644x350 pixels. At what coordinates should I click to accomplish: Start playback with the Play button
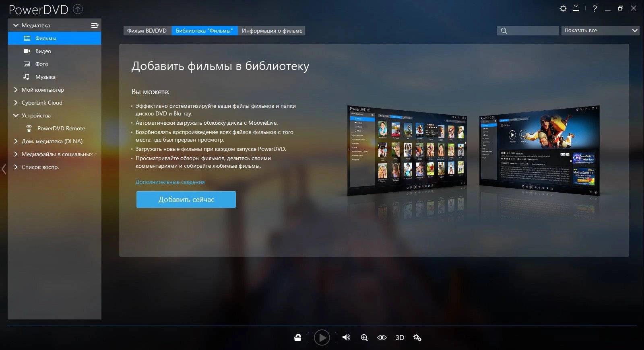(x=322, y=338)
